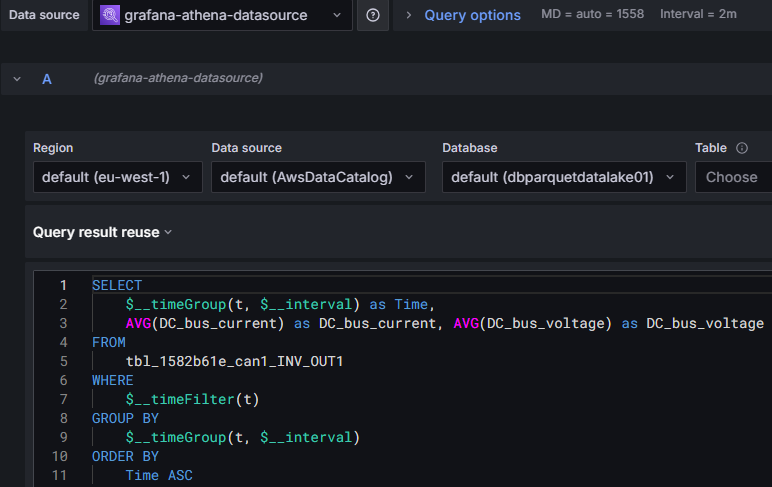
Task: Place cursor on the SELECT keyword line
Action: coord(117,285)
